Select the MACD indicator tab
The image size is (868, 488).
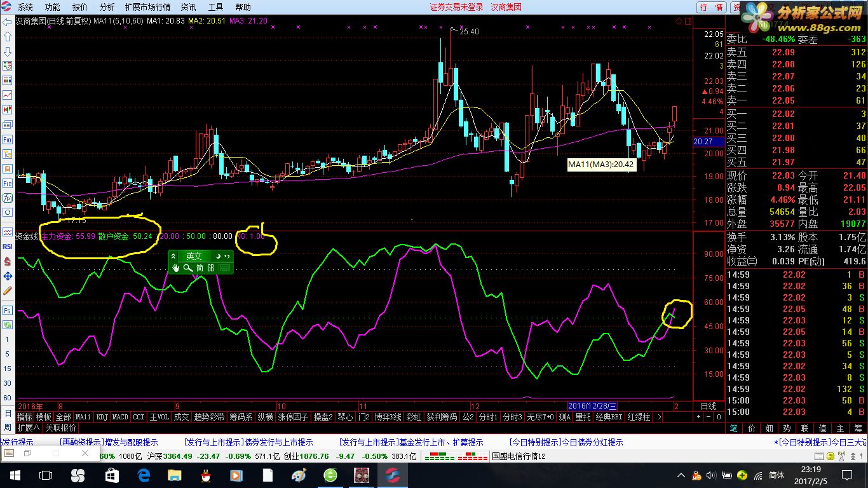tap(120, 417)
